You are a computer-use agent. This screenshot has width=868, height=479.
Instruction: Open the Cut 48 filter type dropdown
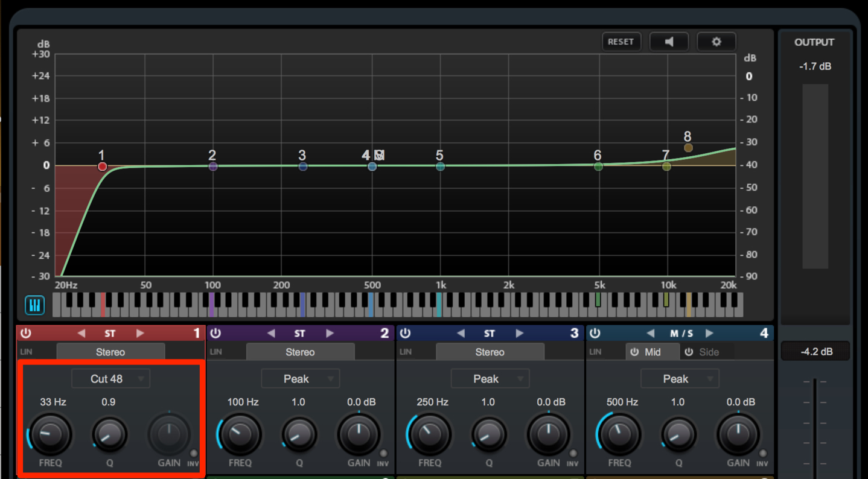point(111,379)
